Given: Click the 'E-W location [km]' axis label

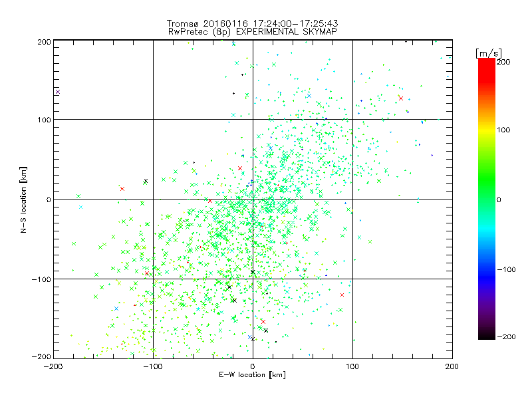Looking at the screenshot, I should coord(252,374).
